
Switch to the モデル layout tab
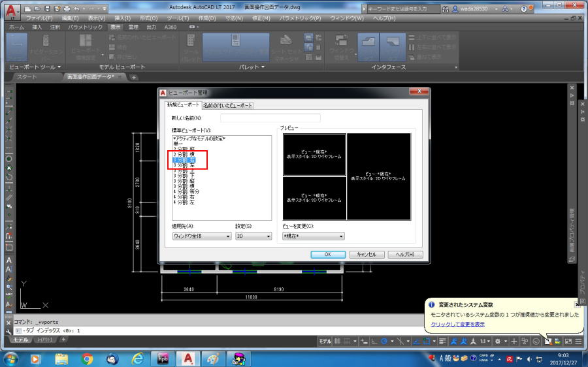tap(21, 340)
